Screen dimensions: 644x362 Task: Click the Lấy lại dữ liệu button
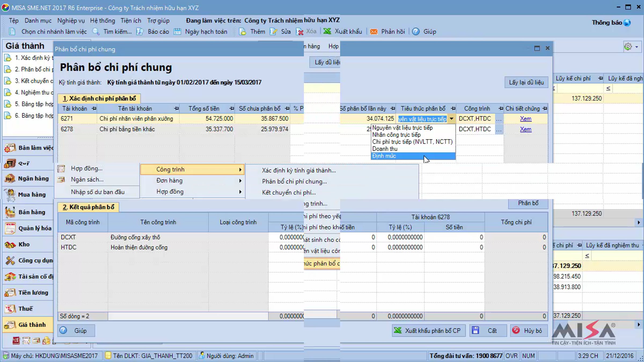pos(526,82)
